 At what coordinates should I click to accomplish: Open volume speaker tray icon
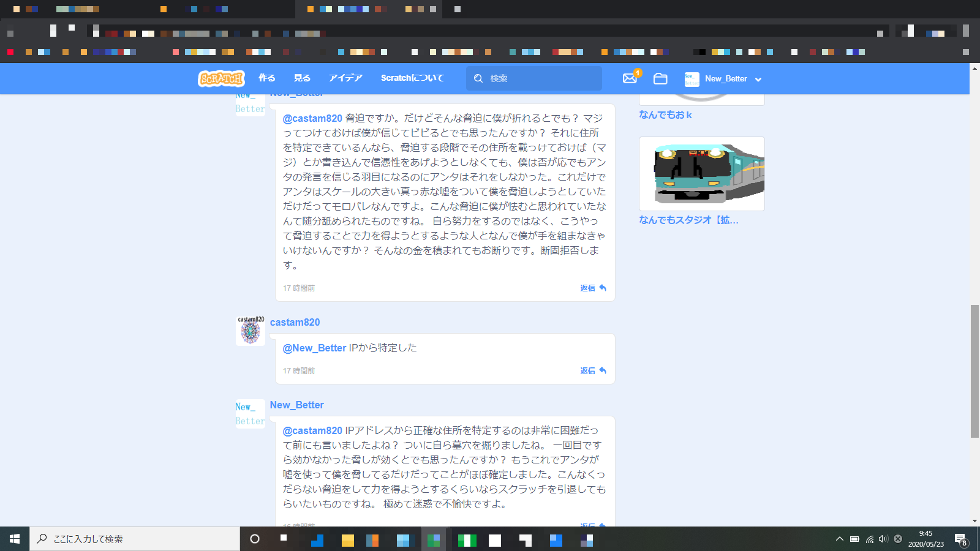[x=883, y=539]
